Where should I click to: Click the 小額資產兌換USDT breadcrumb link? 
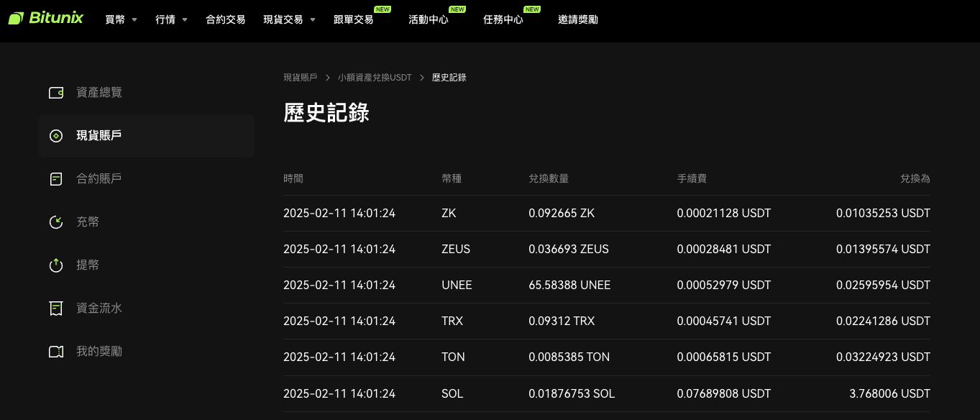coord(375,77)
